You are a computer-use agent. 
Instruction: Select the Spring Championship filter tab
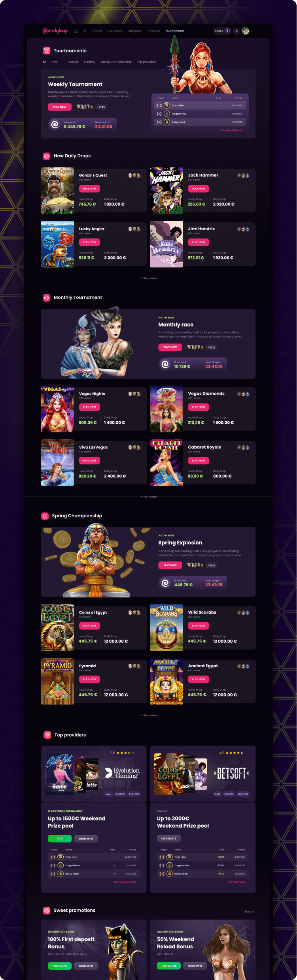[116, 62]
